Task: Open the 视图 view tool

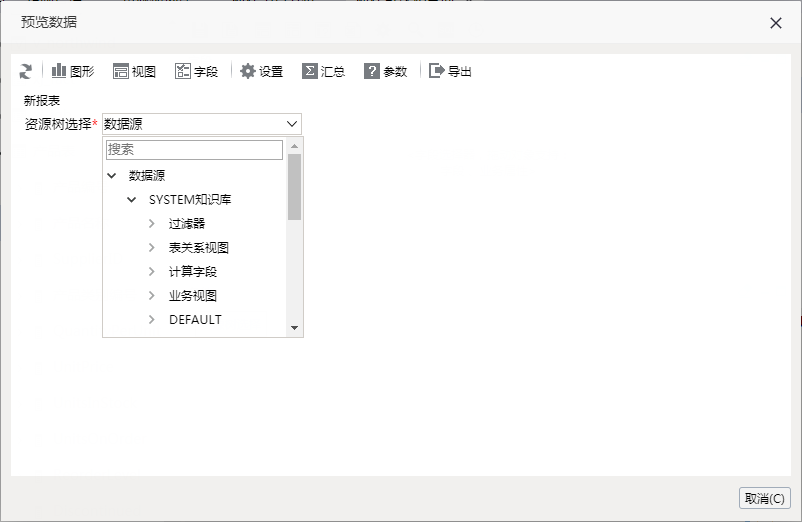Action: [134, 71]
